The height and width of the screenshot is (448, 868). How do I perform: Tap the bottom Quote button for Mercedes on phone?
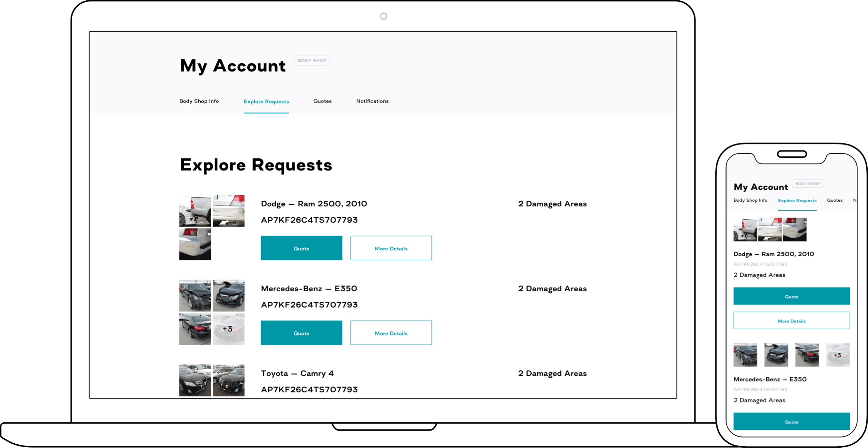791,422
